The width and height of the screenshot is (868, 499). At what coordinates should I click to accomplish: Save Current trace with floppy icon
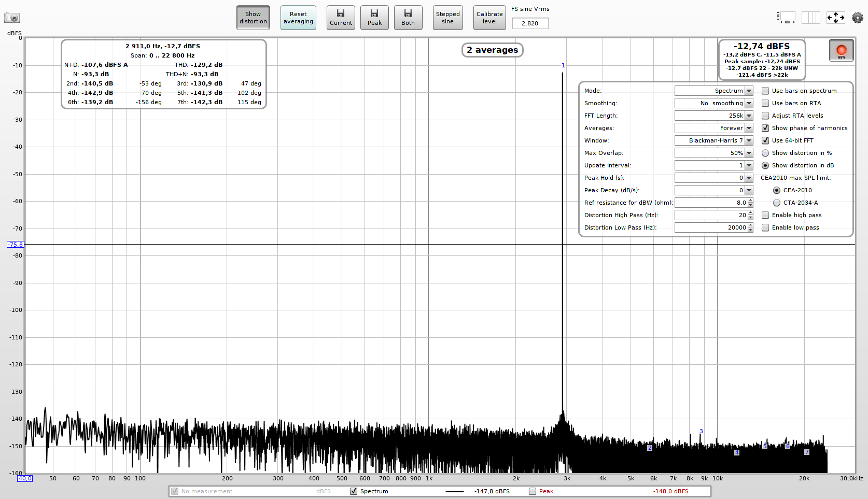tap(341, 18)
